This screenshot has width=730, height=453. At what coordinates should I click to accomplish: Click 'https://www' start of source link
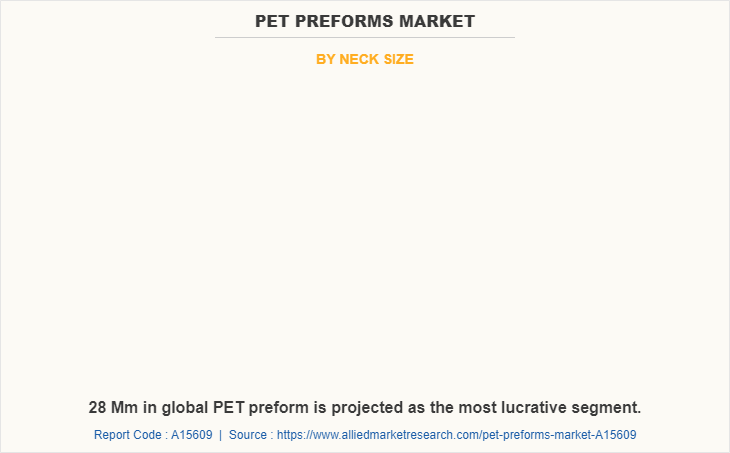tap(309, 435)
